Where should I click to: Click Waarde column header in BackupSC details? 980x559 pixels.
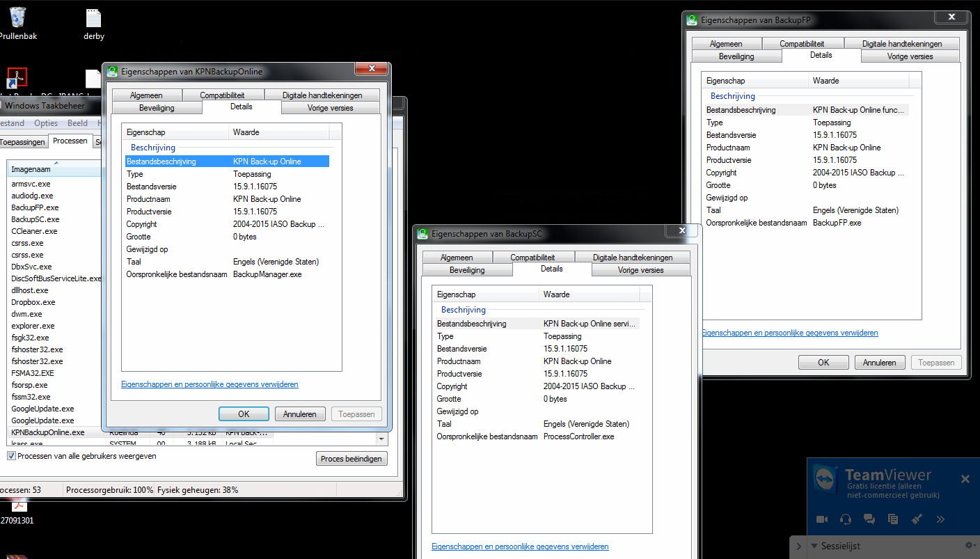(x=590, y=294)
